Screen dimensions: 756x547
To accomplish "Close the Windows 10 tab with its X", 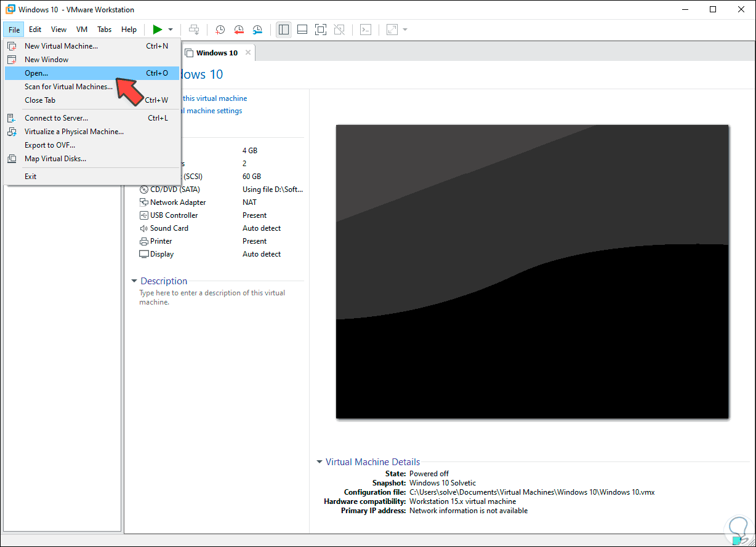I will point(248,52).
